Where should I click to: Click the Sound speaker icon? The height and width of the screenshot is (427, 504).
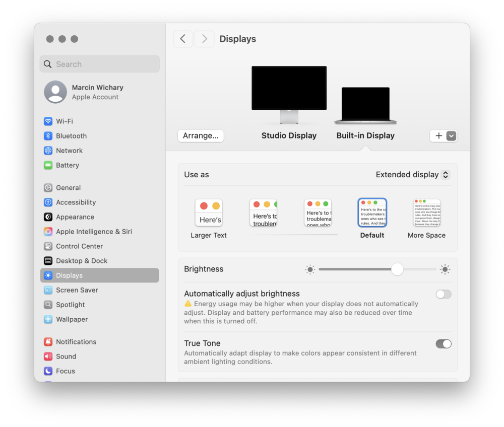point(48,357)
